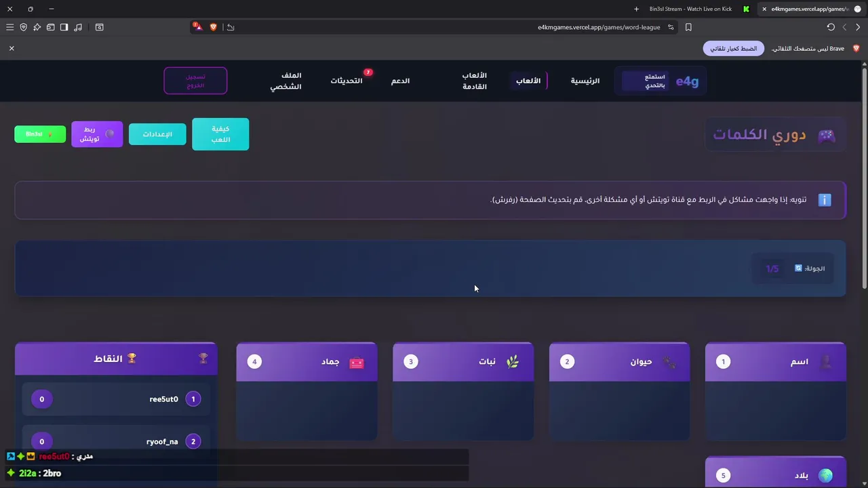The image size is (868, 488).
Task: Click the plant icon on the نبات card
Action: pyautogui.click(x=513, y=362)
